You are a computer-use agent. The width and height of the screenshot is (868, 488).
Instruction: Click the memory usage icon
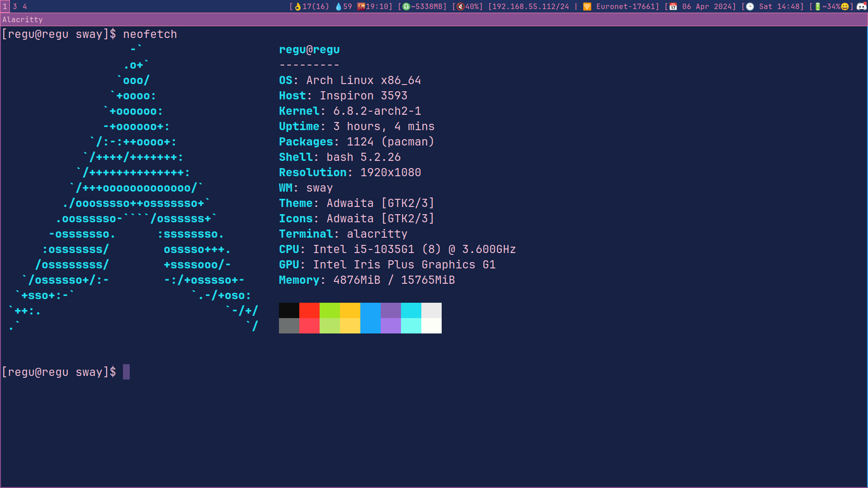coord(406,6)
